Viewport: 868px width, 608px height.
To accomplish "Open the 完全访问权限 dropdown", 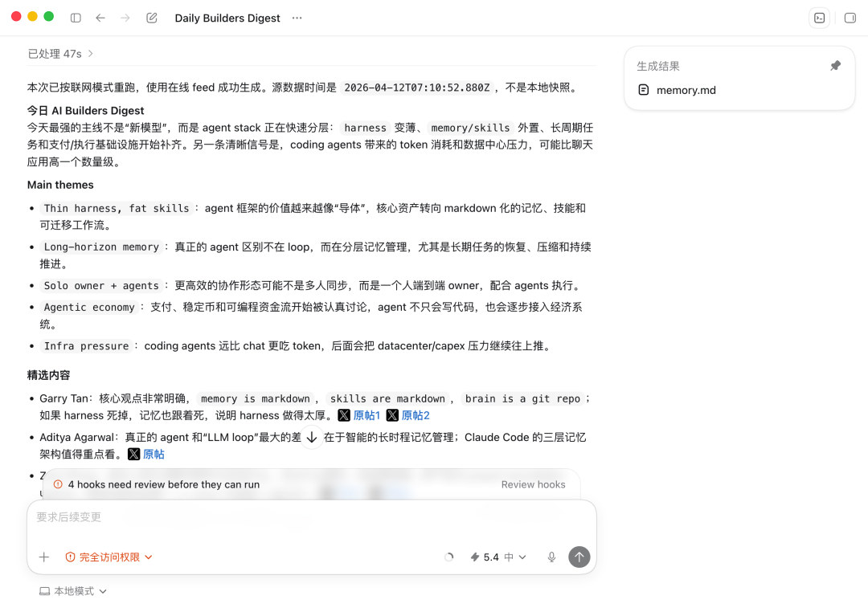I will coord(108,557).
